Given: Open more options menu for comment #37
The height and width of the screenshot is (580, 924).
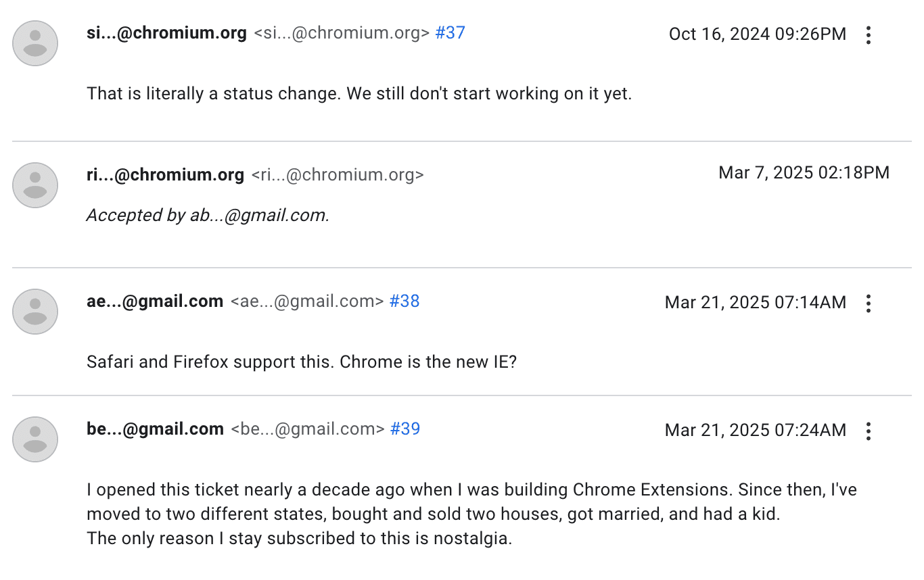Looking at the screenshot, I should 869,35.
